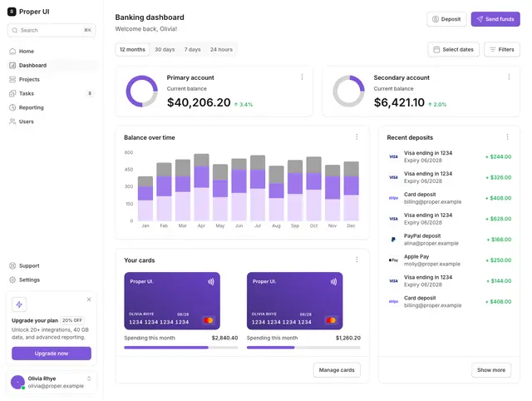Click the December bar in the chart
The image size is (532, 401).
(x=351, y=191)
